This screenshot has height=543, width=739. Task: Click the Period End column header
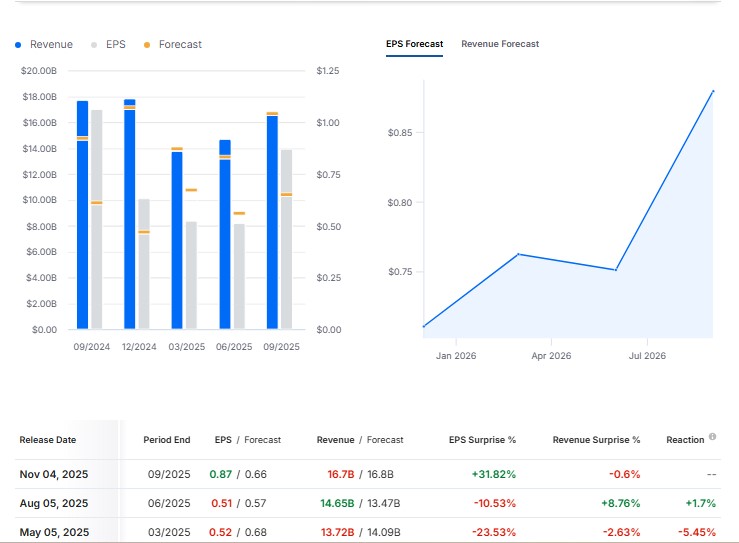pos(166,440)
